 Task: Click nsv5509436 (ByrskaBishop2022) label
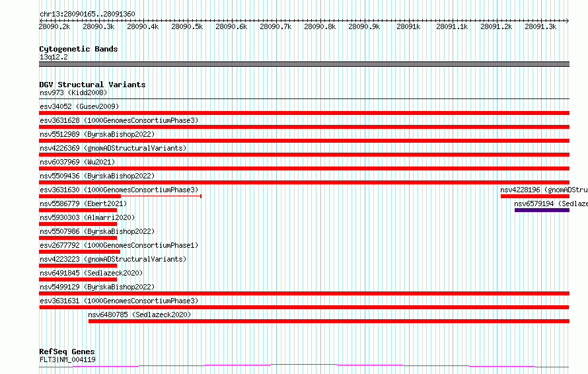[97, 176]
